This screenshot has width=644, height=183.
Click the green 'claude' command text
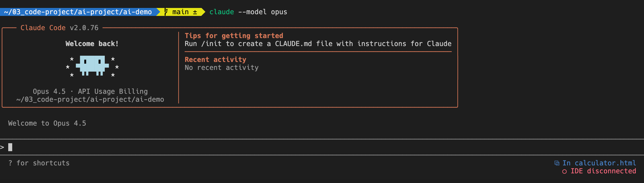click(221, 12)
